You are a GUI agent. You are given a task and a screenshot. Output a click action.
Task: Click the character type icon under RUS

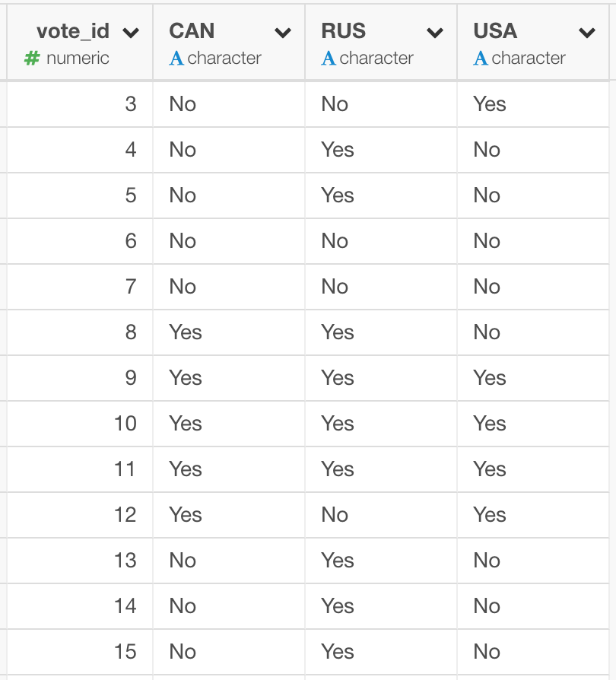pyautogui.click(x=329, y=58)
